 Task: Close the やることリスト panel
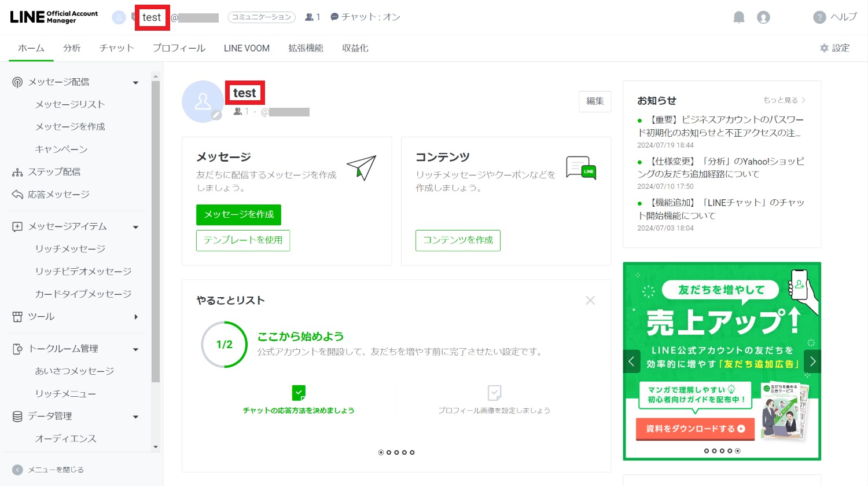590,300
